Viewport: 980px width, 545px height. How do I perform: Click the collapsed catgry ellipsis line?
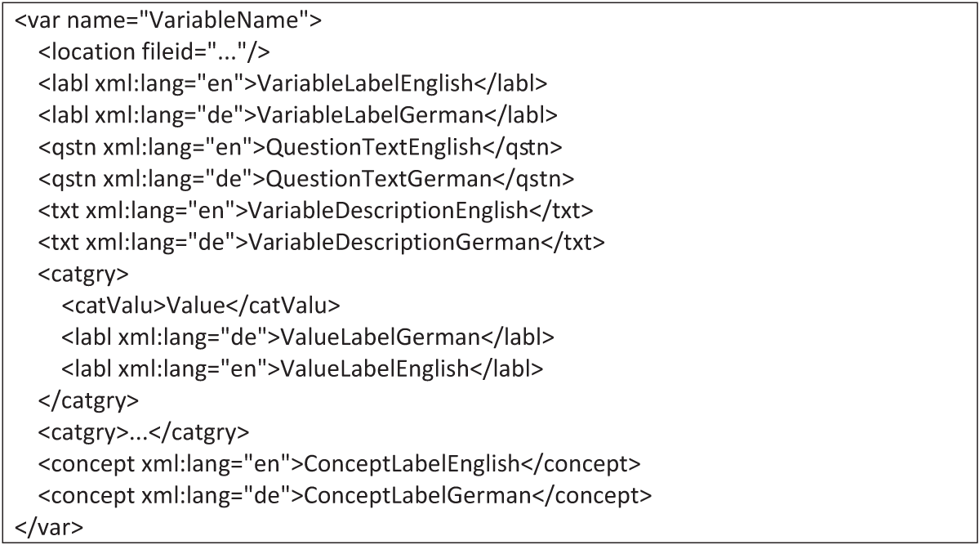(144, 431)
